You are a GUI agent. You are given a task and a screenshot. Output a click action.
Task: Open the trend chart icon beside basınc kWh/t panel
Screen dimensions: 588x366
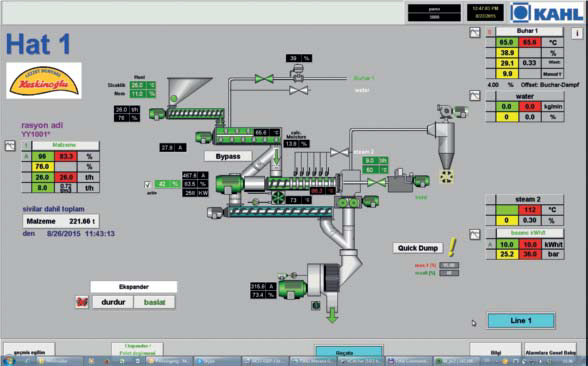tap(475, 234)
